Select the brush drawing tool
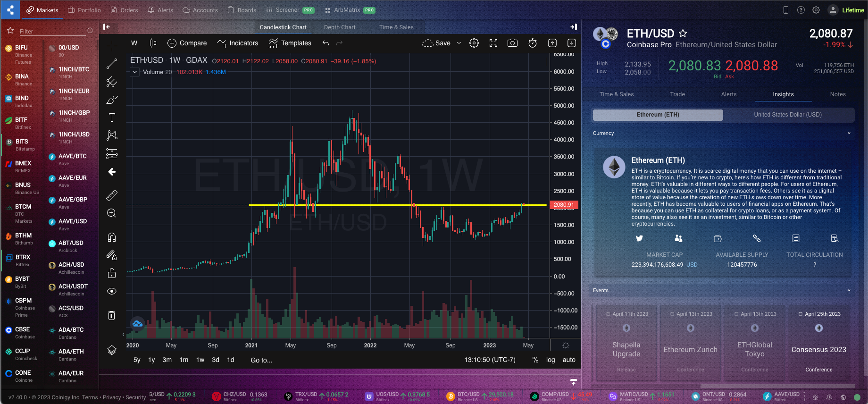Image resolution: width=868 pixels, height=404 pixels. click(112, 100)
